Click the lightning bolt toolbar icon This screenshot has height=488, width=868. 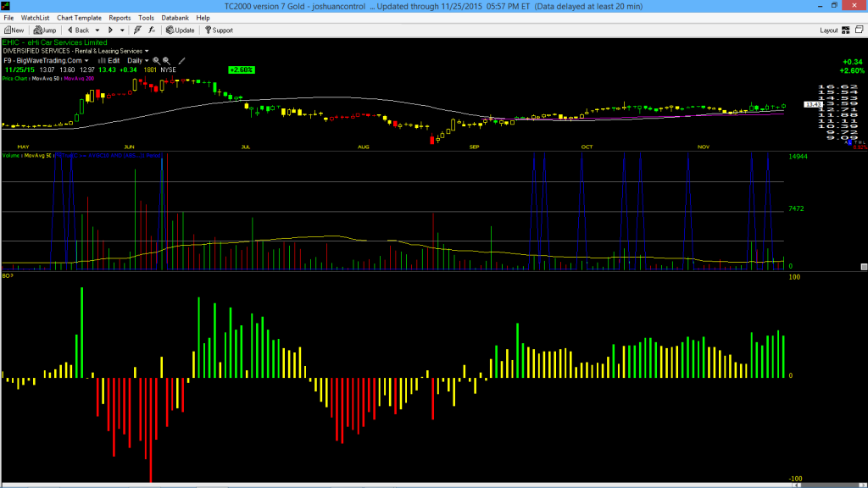(x=137, y=30)
